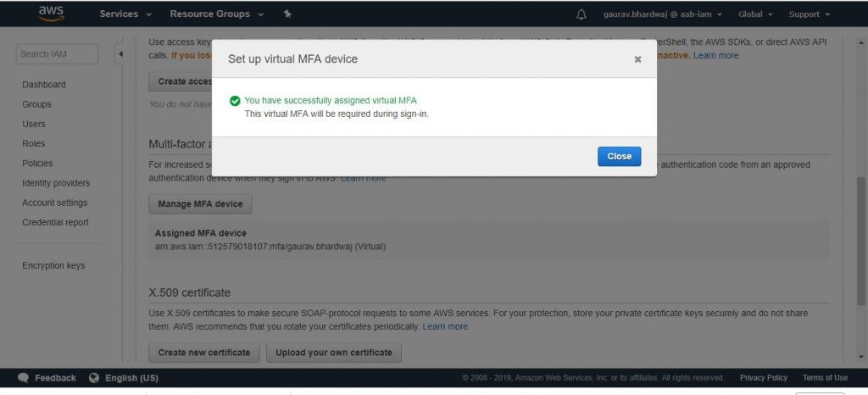Open Policies in the sidebar

(37, 164)
